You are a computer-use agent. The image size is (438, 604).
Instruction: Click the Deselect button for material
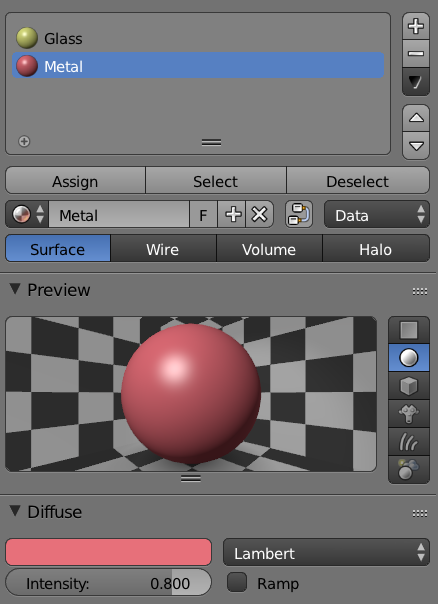click(358, 181)
